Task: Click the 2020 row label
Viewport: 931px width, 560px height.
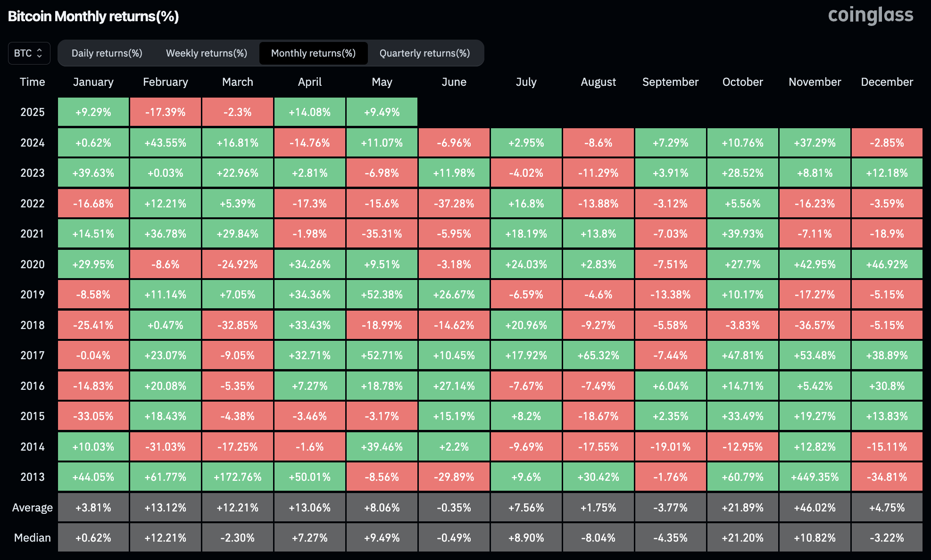Action: 32,264
